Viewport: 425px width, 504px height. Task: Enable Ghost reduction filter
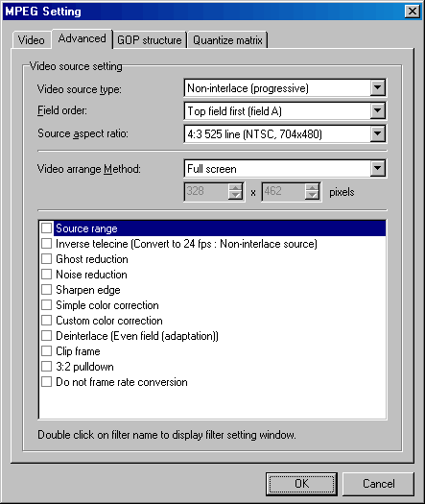click(47, 259)
